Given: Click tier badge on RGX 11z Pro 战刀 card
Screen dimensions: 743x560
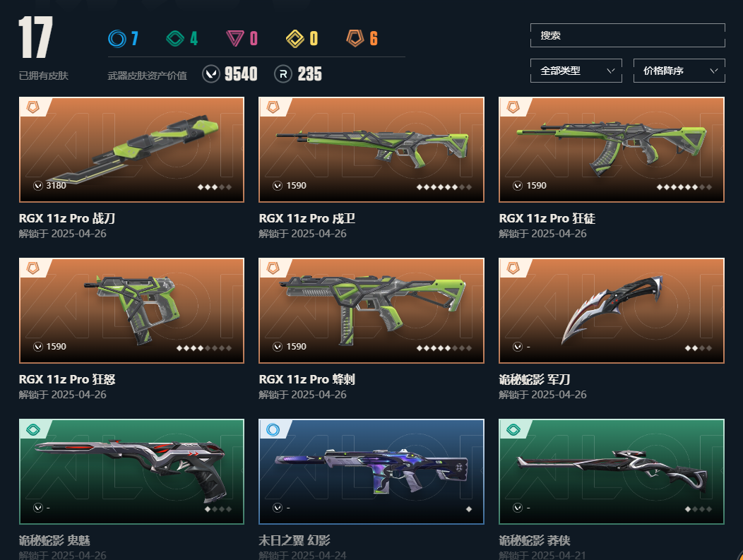Looking at the screenshot, I should (32, 107).
